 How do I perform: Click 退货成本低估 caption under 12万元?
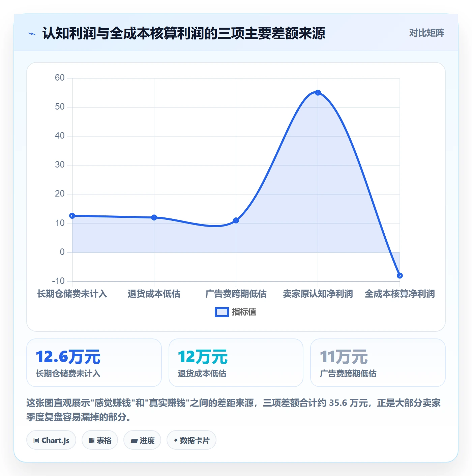click(202, 374)
